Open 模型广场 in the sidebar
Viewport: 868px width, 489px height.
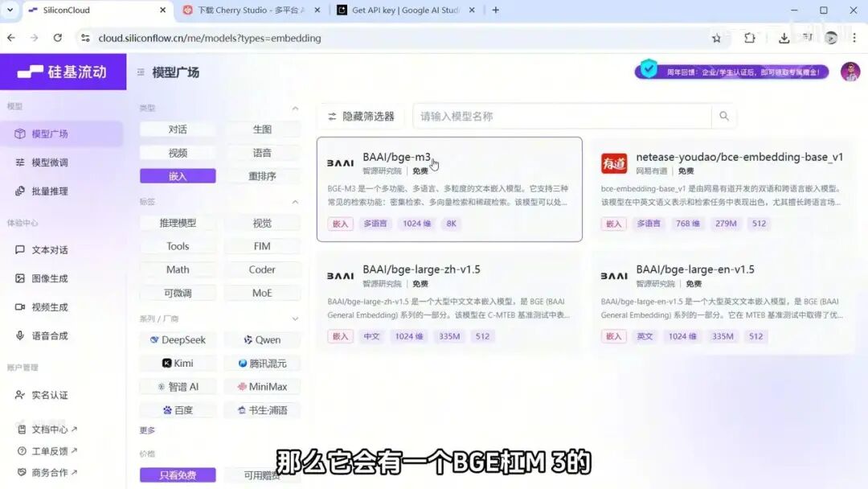61,134
